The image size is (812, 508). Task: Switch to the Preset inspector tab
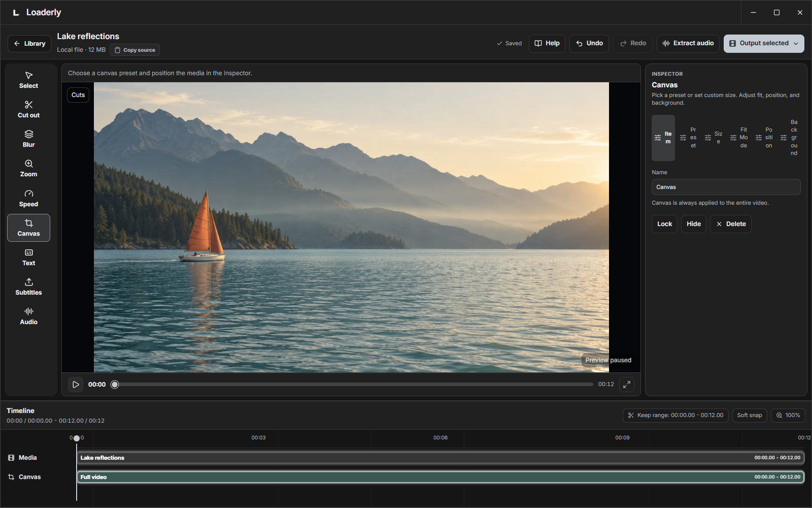689,138
